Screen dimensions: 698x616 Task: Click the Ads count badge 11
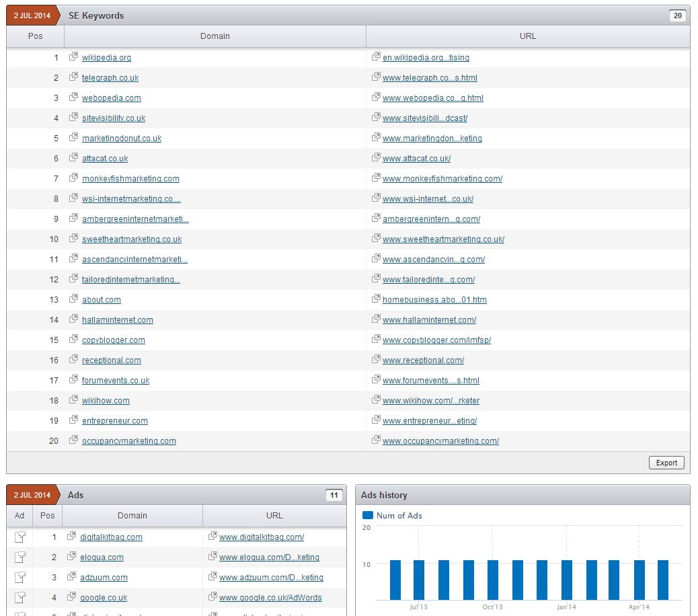(x=334, y=495)
